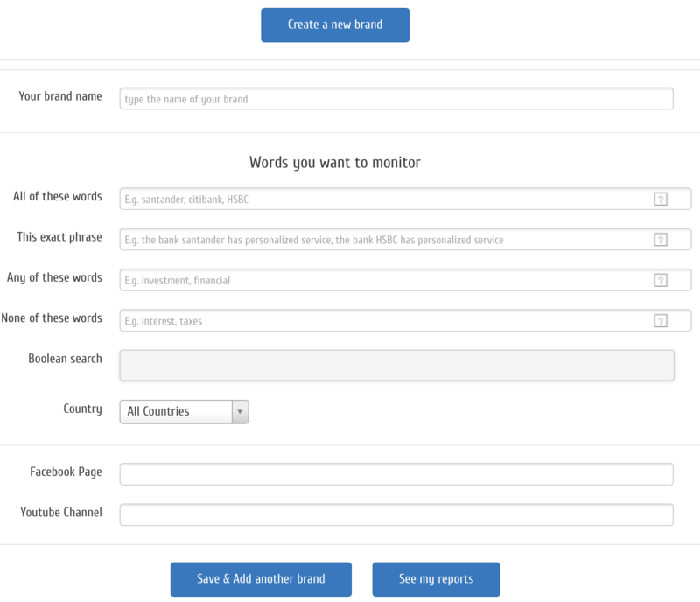Click into None of these words field
This screenshot has width=700, height=602.
385,321
